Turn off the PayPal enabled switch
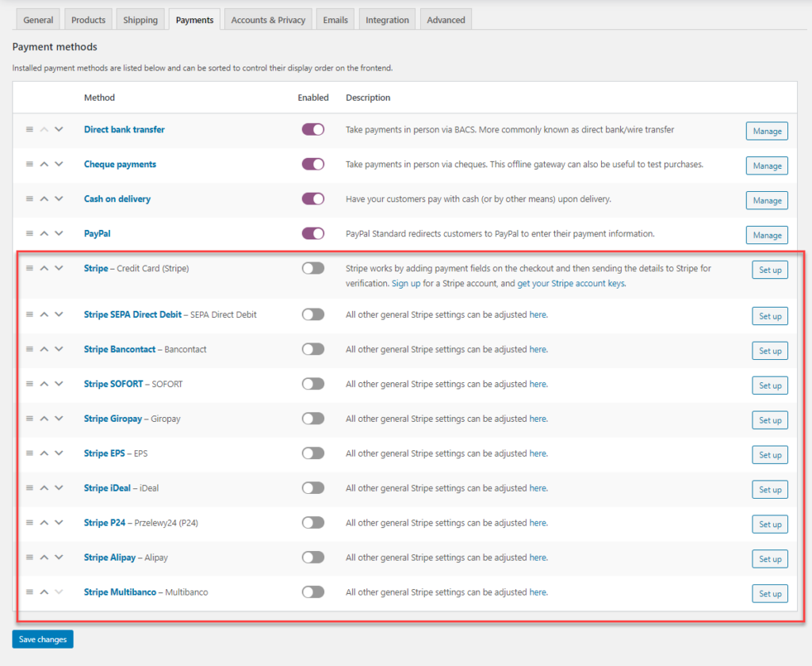 tap(313, 234)
